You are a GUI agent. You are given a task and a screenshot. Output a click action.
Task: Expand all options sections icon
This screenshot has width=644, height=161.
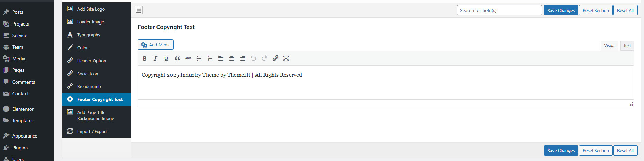coord(138,10)
